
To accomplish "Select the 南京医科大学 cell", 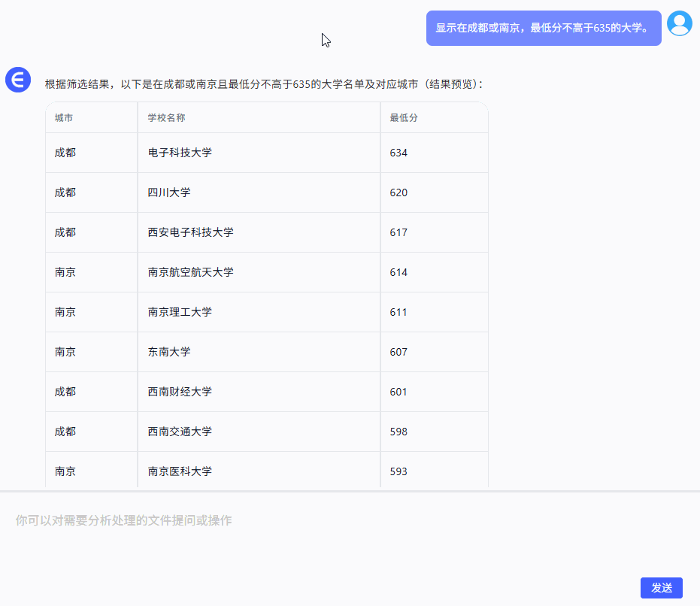I will [x=259, y=470].
